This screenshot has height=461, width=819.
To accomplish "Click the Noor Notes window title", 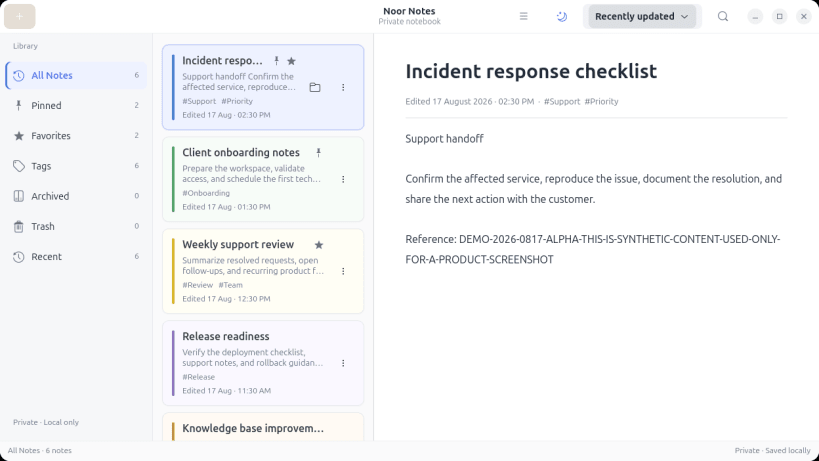I will point(409,11).
